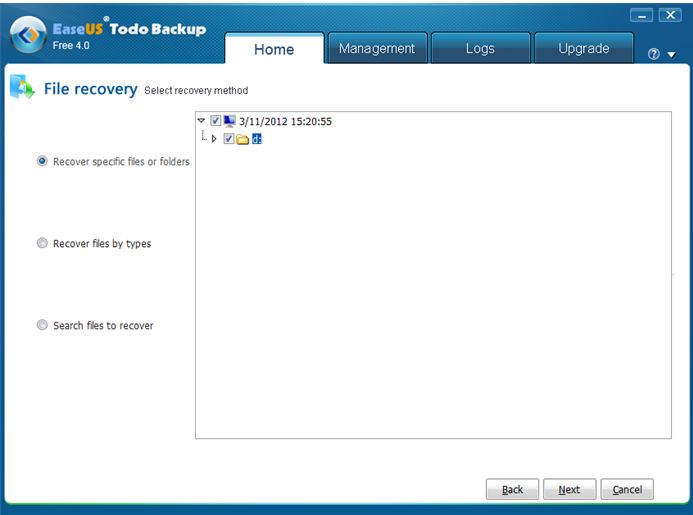Minimize the Todo Backup window
Image resolution: width=693 pixels, height=515 pixels.
coord(641,15)
